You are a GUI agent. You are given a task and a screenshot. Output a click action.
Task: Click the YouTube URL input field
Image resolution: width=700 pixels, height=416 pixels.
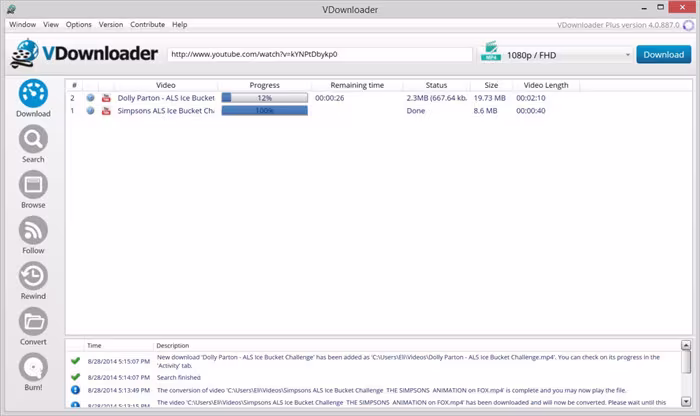click(x=320, y=54)
